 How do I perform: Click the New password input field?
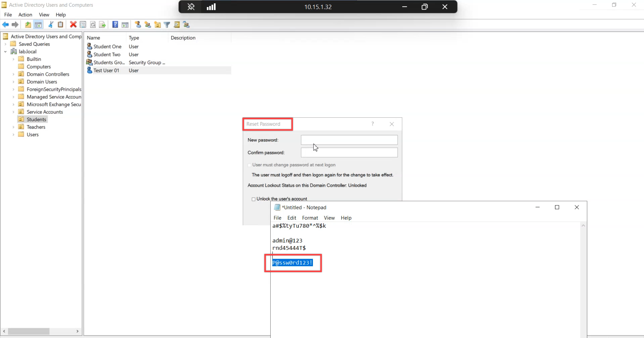[x=349, y=140]
